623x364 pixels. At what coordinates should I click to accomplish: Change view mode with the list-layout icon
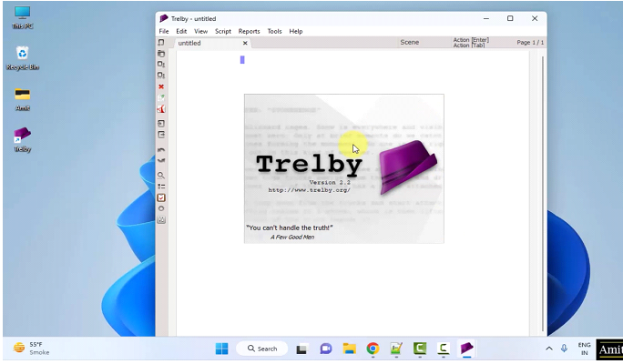[x=161, y=187]
